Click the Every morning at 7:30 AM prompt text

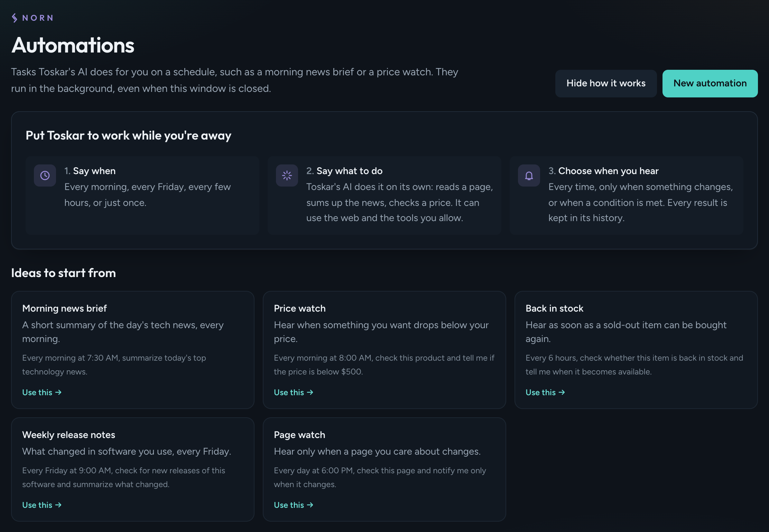(114, 365)
